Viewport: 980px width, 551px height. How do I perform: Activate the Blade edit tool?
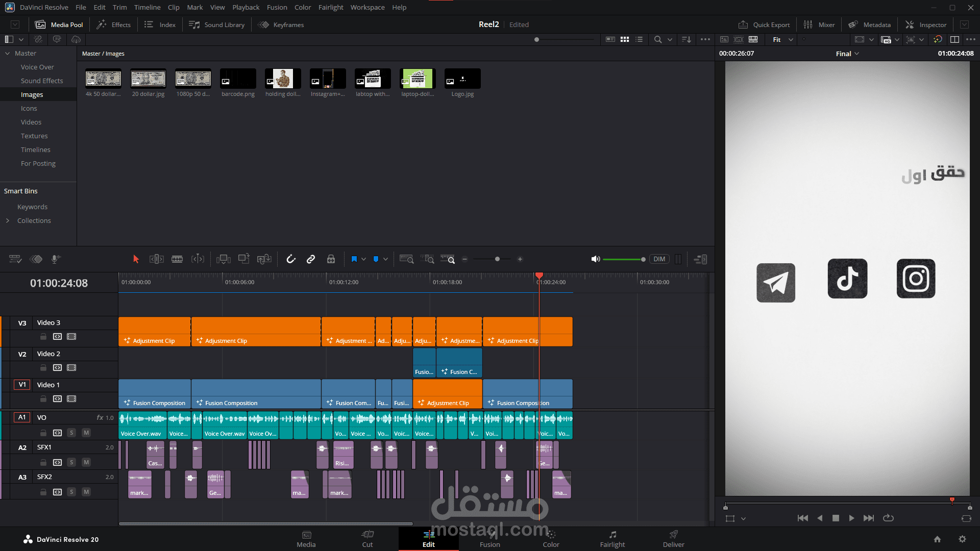[x=177, y=259]
